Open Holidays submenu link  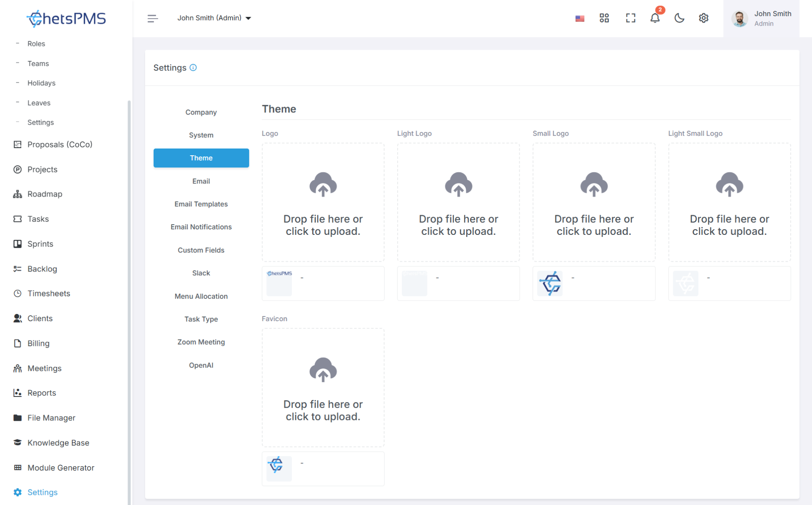(41, 83)
